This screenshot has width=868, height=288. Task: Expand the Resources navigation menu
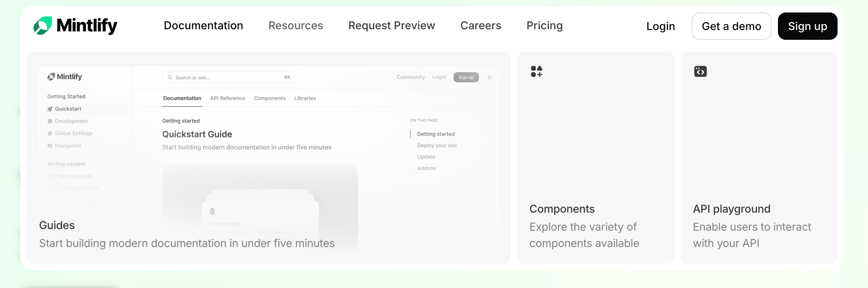tap(296, 26)
